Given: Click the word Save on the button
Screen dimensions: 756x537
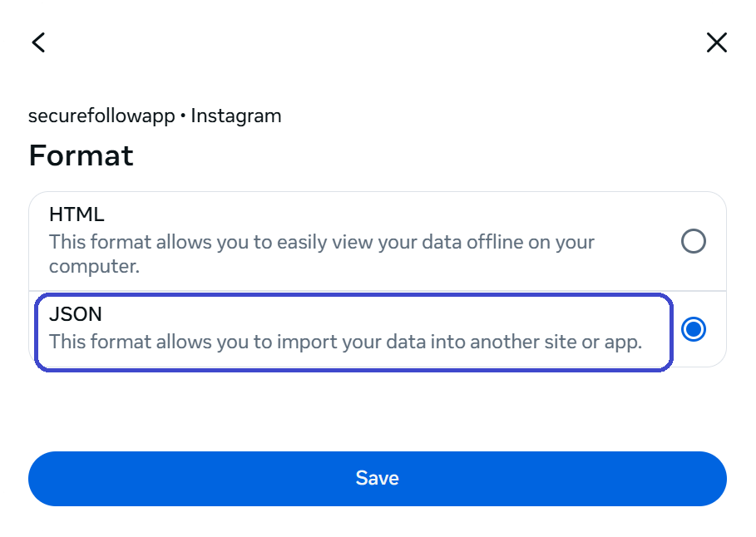Looking at the screenshot, I should coord(377,478).
